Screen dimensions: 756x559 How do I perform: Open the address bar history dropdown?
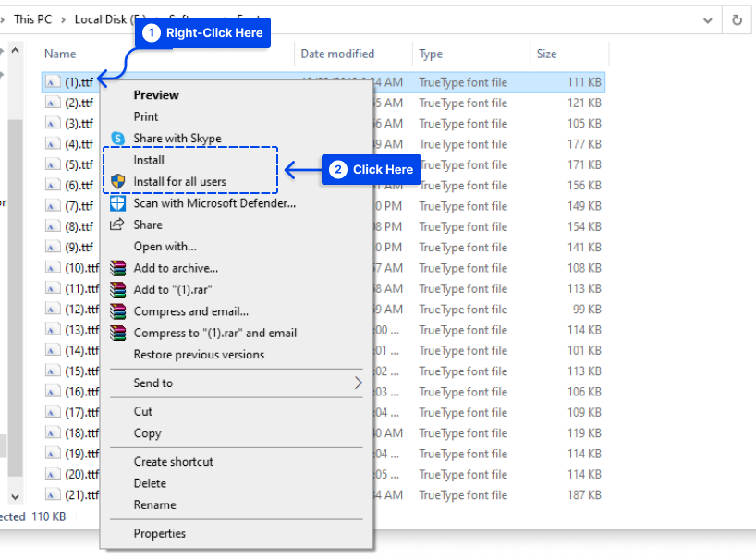[x=707, y=20]
